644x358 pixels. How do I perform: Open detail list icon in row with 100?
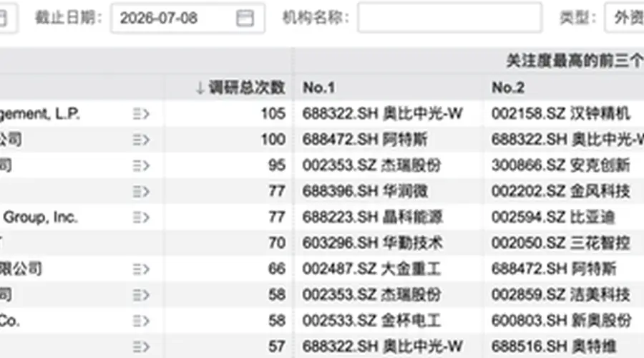141,140
